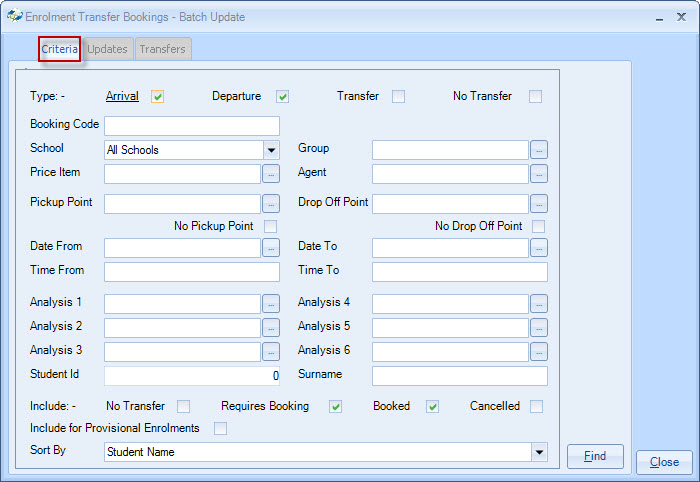
Task: Open the Analysis 1 lookup button
Action: click(x=271, y=304)
